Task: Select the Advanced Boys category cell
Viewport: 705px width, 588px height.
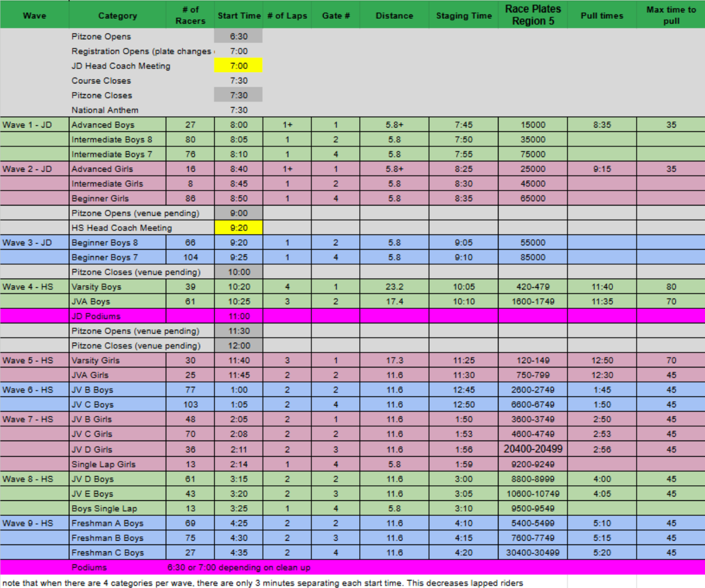Action: click(118, 125)
